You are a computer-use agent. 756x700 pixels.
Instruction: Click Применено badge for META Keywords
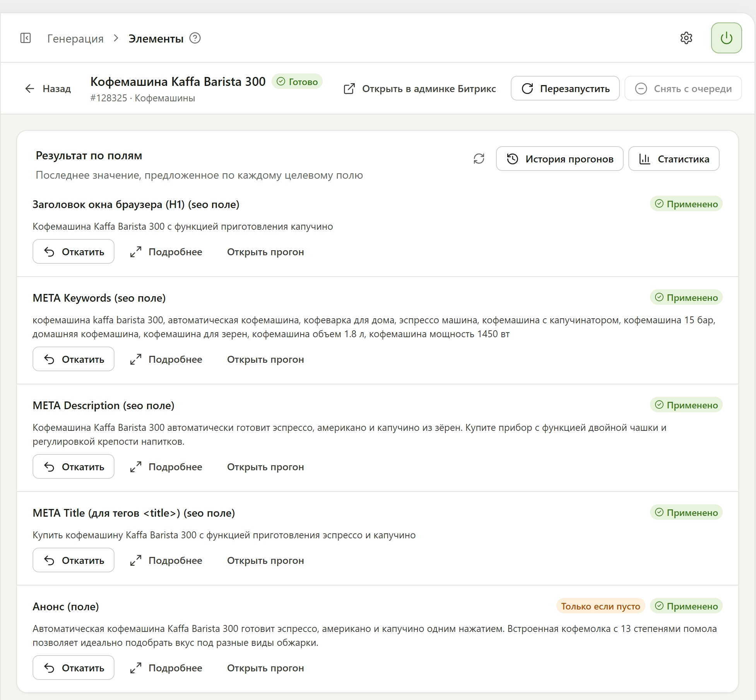pos(686,297)
